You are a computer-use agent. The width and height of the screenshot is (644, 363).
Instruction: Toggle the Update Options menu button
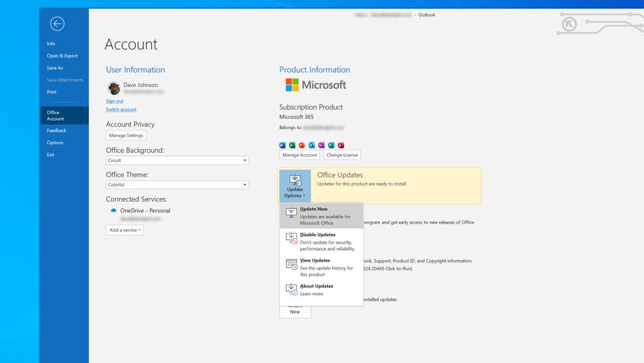pyautogui.click(x=294, y=186)
